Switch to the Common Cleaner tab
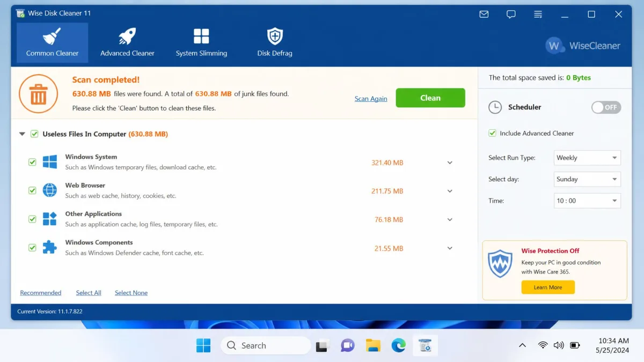This screenshot has width=644, height=362. [53, 43]
